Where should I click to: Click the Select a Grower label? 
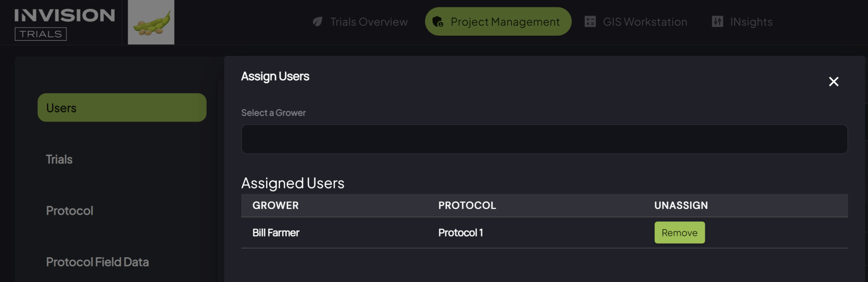coord(273,113)
